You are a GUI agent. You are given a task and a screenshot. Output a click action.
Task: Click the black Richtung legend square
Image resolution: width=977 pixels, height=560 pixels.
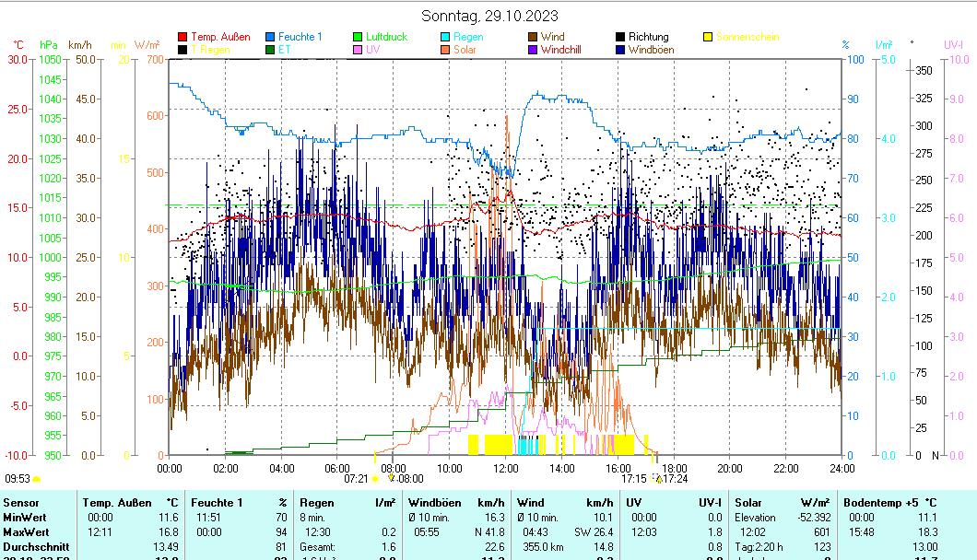(x=620, y=38)
